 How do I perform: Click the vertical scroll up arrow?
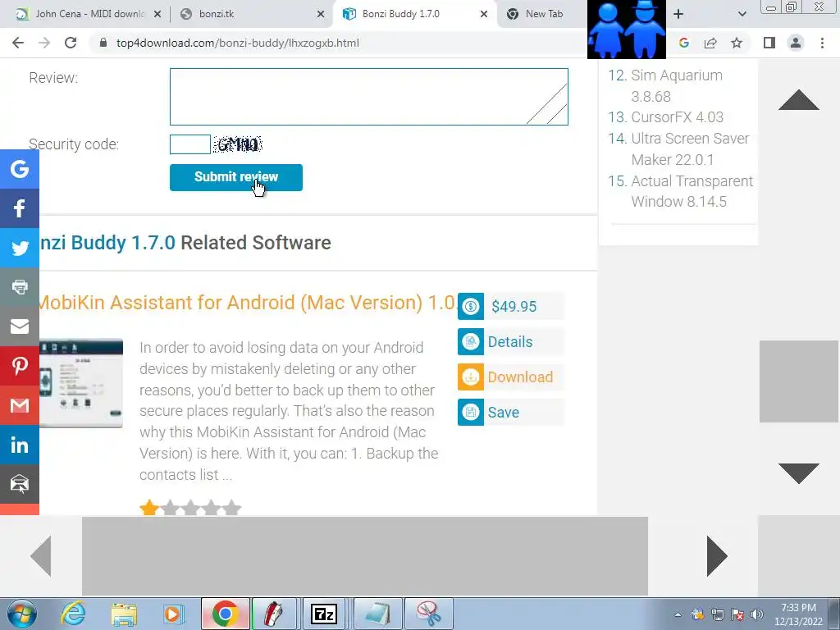click(x=798, y=100)
